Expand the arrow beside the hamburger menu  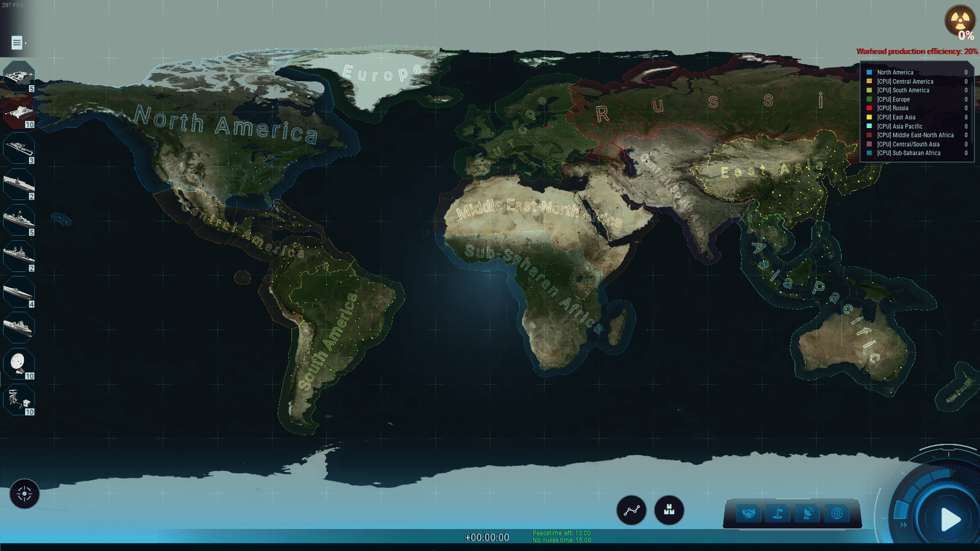click(26, 43)
